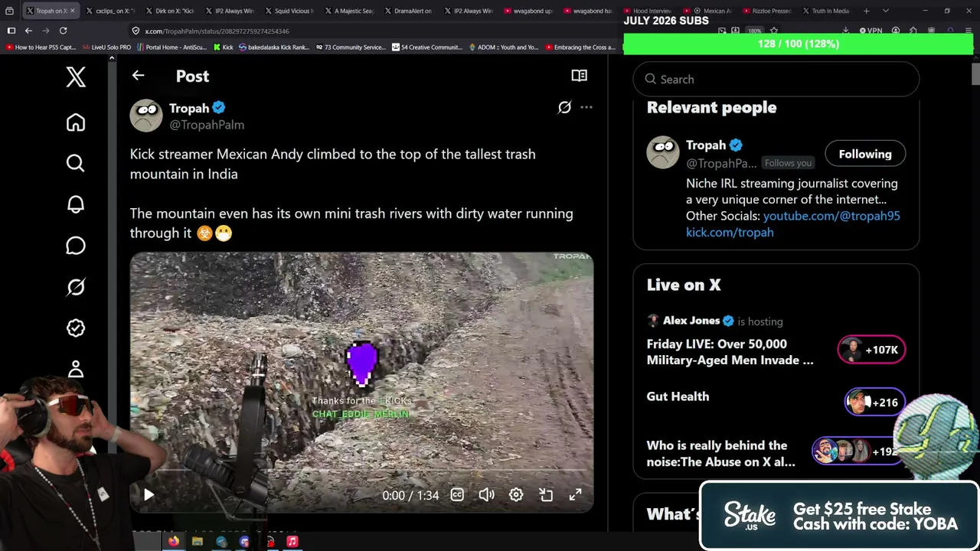Open Chat messages in X sidebar

pos(75,246)
